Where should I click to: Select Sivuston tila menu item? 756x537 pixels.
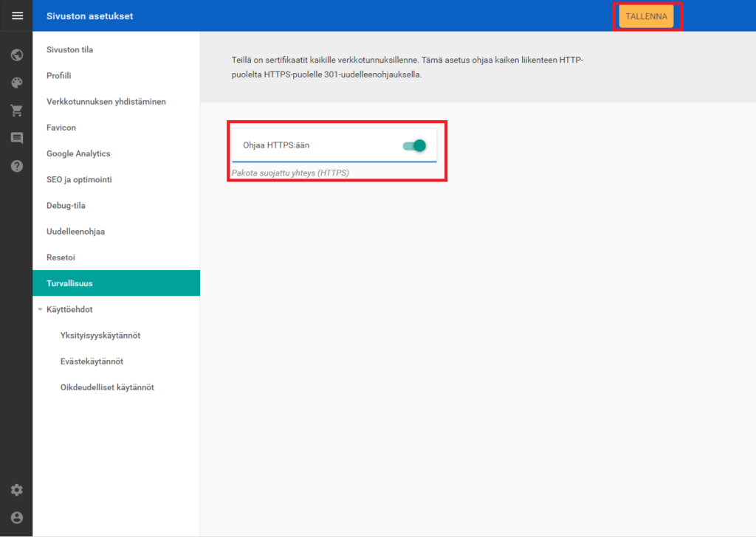[x=69, y=50]
